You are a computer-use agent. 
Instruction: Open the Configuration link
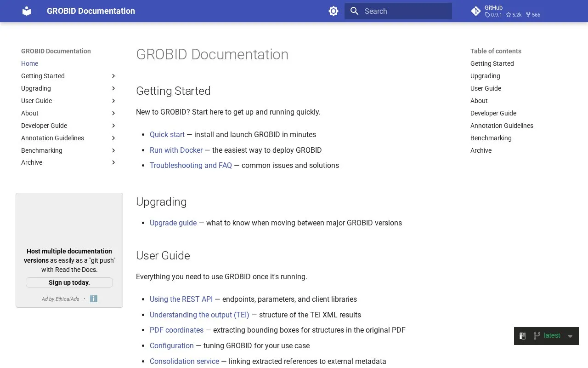[172, 346]
